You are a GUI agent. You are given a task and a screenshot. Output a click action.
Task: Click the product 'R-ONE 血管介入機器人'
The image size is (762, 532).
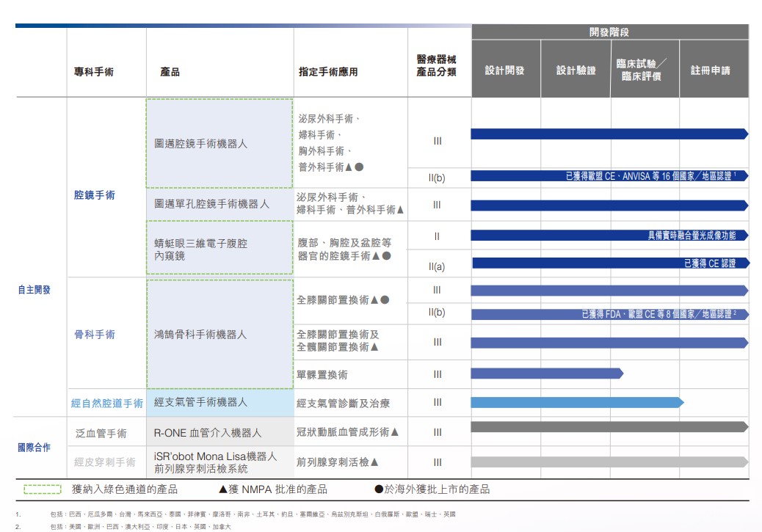[x=208, y=433]
